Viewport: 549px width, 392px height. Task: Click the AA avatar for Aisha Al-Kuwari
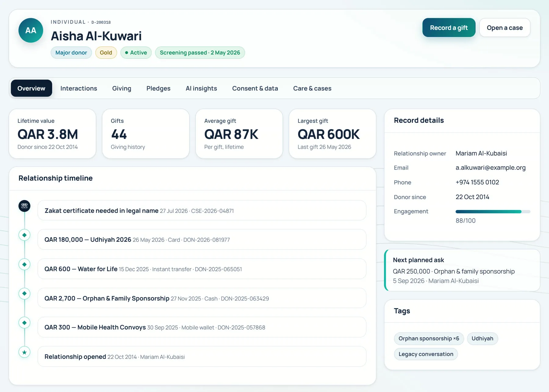(31, 30)
